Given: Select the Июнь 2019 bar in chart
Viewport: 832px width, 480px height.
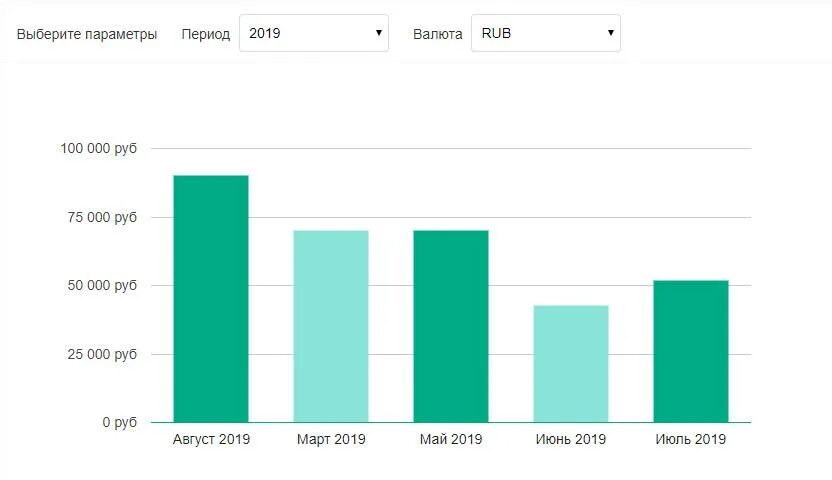Looking at the screenshot, I should point(570,364).
